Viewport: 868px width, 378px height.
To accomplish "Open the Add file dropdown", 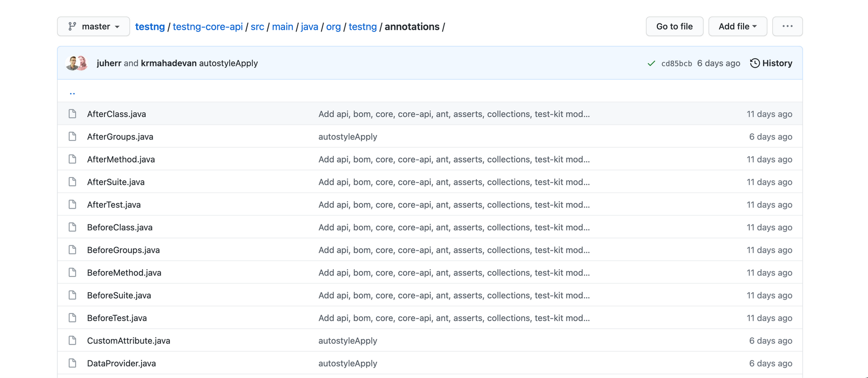I will 738,26.
